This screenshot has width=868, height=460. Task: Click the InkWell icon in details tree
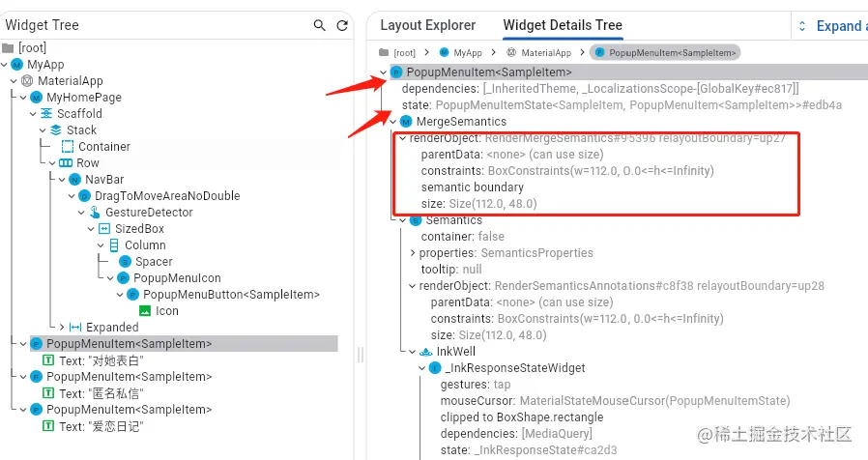[x=425, y=352]
